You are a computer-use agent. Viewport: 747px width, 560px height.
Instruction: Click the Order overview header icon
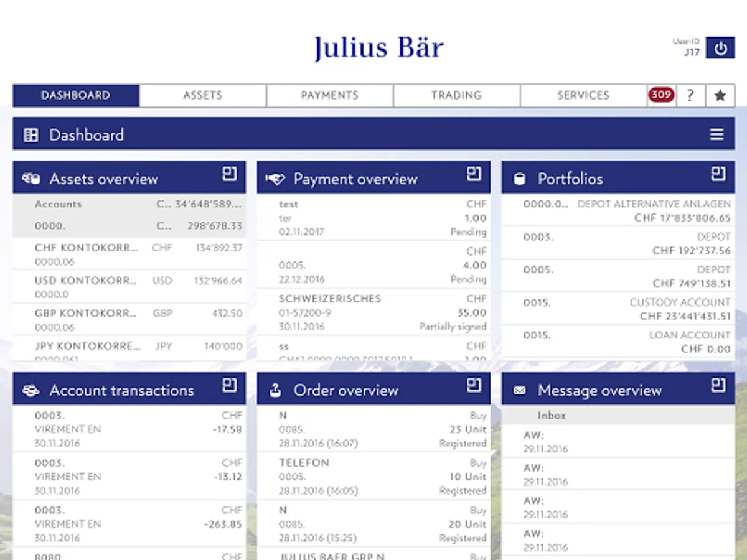coord(275,391)
